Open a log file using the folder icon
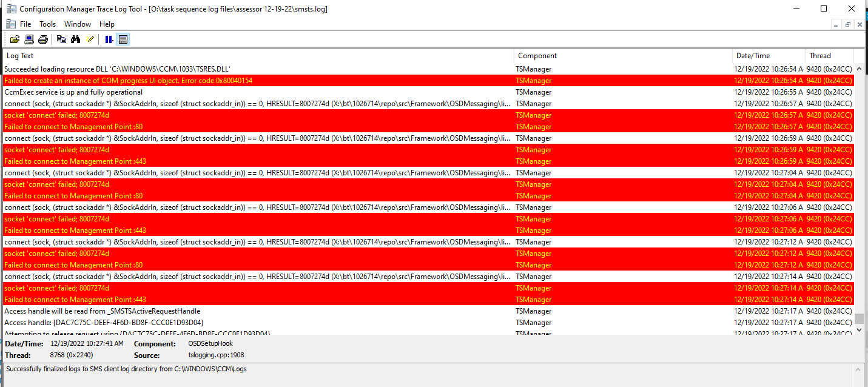 coord(15,39)
